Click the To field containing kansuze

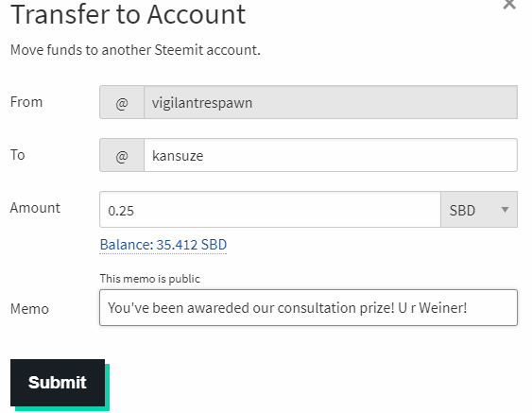[x=331, y=155]
